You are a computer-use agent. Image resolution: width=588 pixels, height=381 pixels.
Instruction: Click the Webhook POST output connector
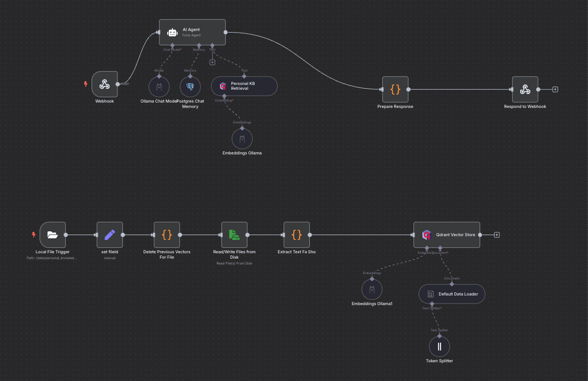pos(117,84)
